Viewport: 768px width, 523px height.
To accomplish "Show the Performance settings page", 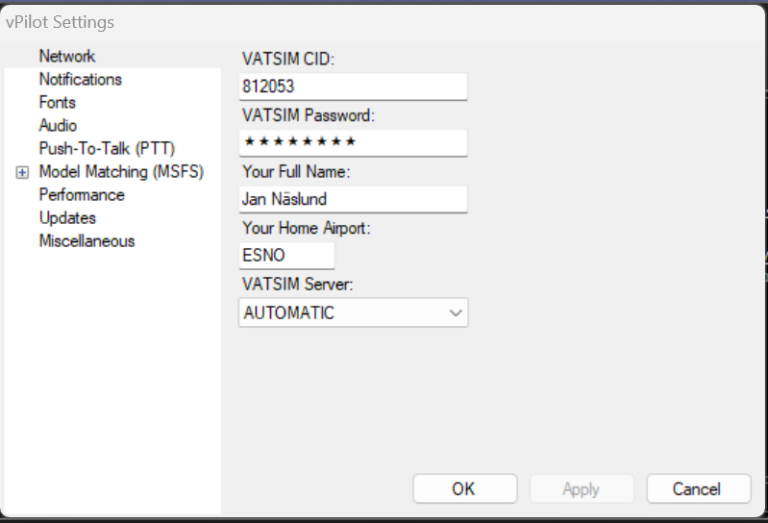I will pos(82,195).
